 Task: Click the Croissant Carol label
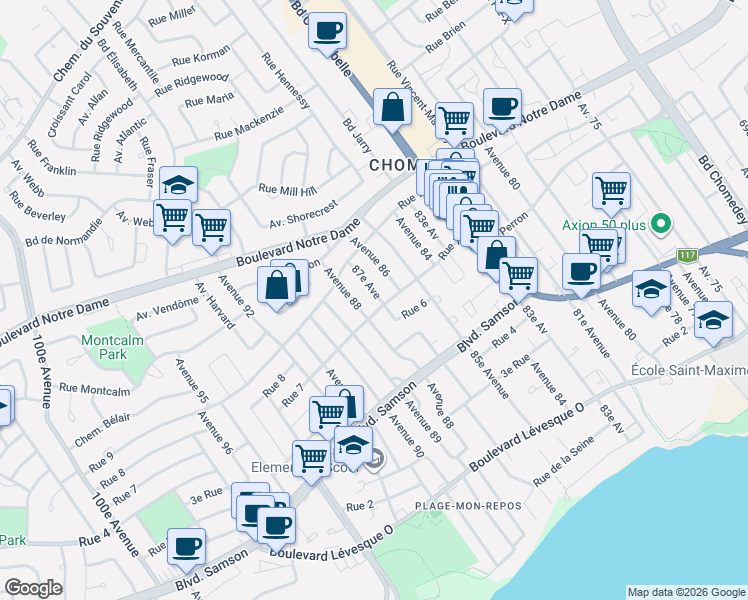[69, 105]
